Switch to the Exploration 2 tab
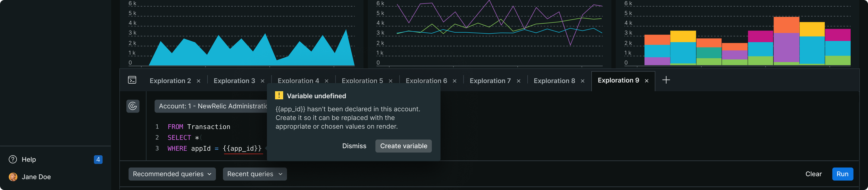Image resolution: width=868 pixels, height=190 pixels. pyautogui.click(x=170, y=81)
